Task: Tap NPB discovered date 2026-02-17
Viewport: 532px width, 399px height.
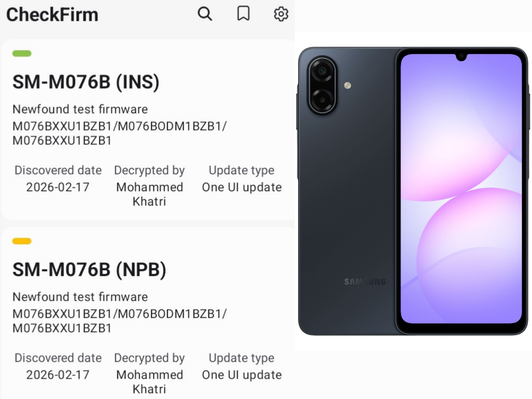Action: coord(58,375)
